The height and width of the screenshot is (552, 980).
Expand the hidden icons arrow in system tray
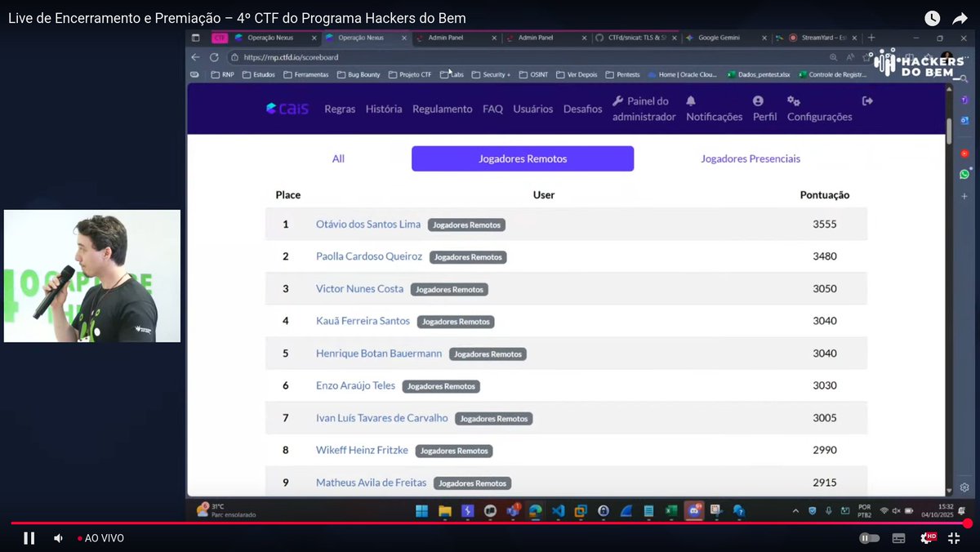click(x=795, y=511)
